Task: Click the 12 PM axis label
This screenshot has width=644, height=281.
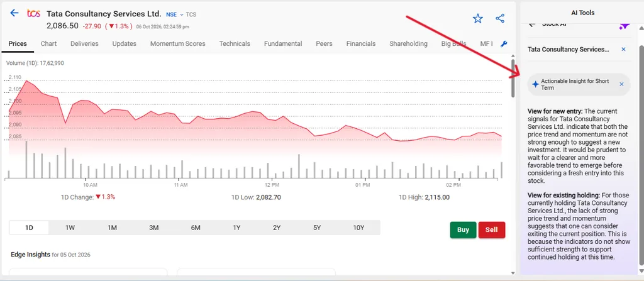Action: (x=272, y=185)
